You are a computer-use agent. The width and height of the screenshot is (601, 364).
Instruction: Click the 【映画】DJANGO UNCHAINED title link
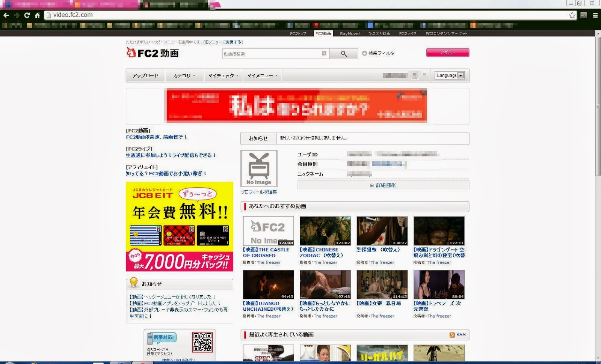tap(268, 306)
